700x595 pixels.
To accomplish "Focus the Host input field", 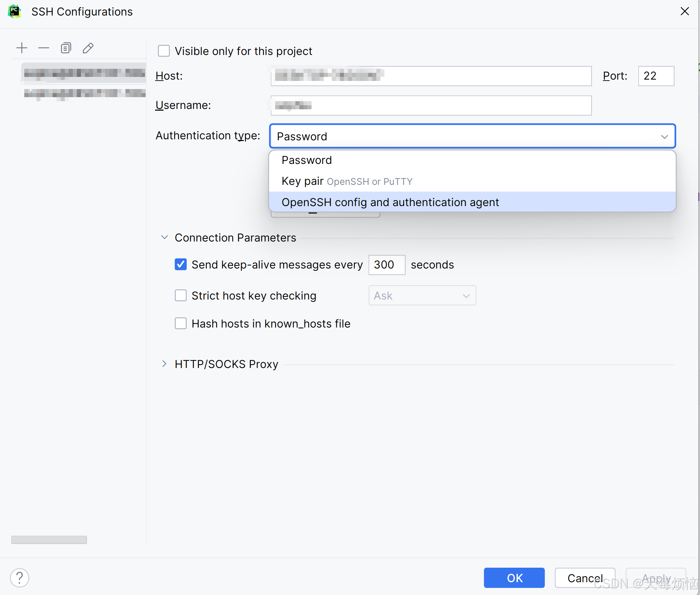I will pyautogui.click(x=431, y=76).
